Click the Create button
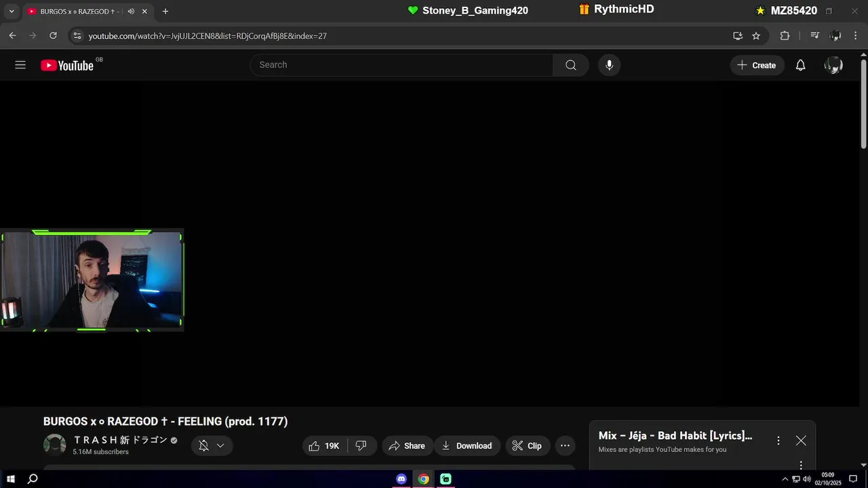The width and height of the screenshot is (868, 488). click(x=757, y=65)
